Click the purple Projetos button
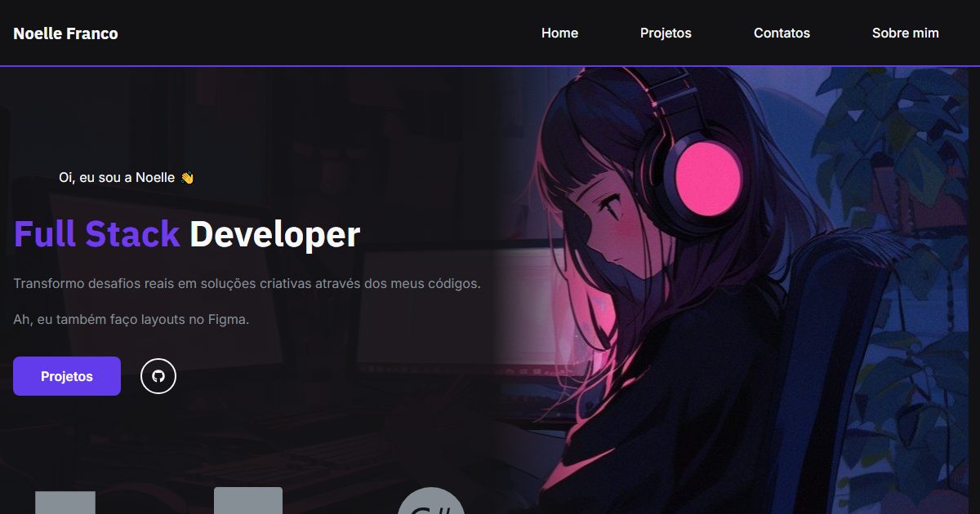The height and width of the screenshot is (514, 980). (67, 376)
